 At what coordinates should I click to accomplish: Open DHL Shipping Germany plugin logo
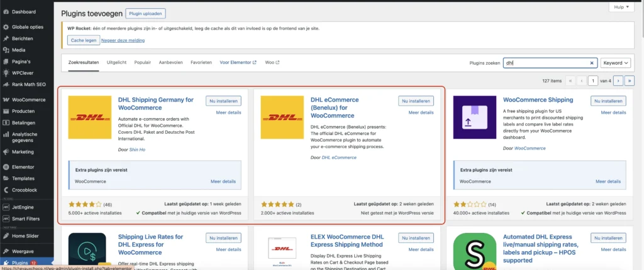tap(89, 117)
